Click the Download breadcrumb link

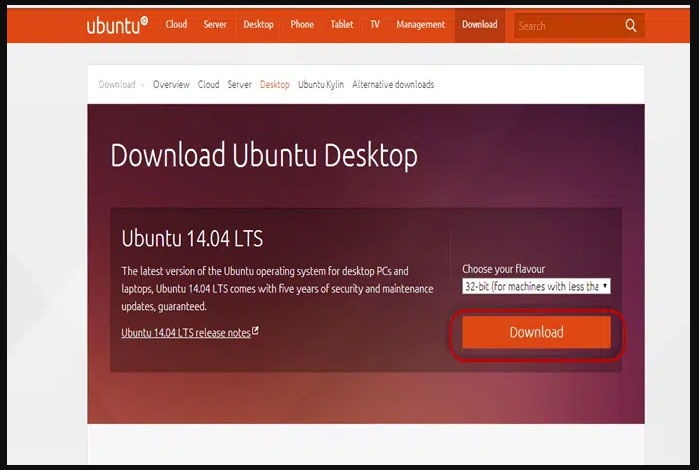coord(117,84)
